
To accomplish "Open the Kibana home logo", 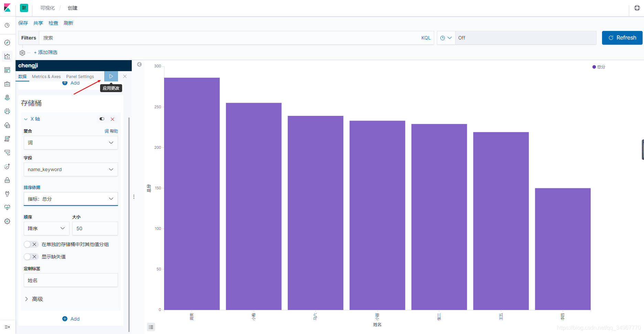I will click(x=7, y=8).
